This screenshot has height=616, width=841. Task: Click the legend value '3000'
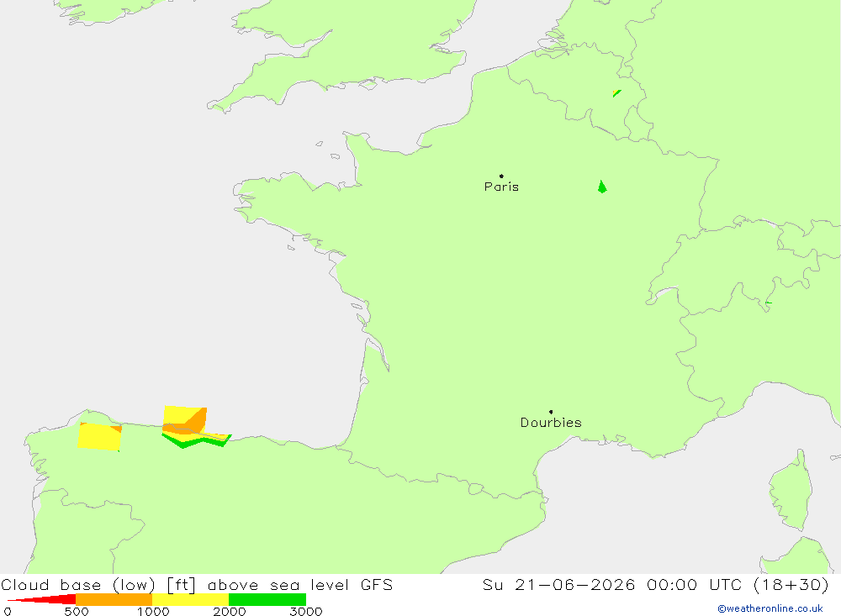(x=306, y=611)
